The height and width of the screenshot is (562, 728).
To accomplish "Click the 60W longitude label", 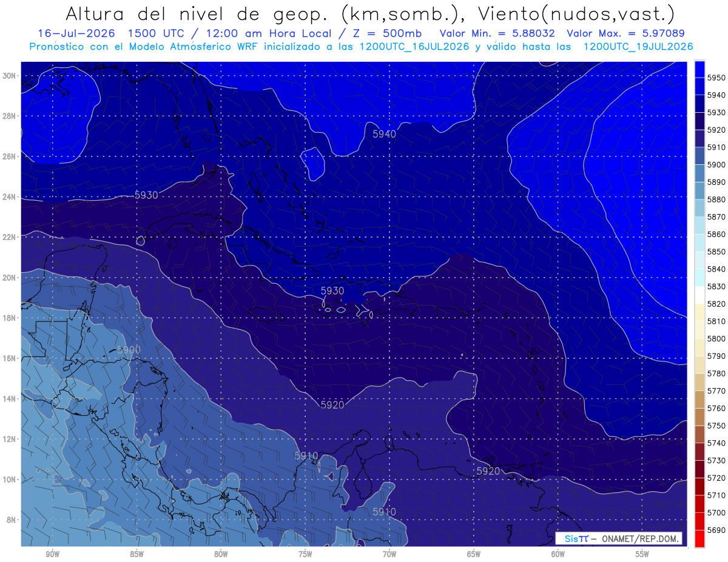I will tap(558, 554).
